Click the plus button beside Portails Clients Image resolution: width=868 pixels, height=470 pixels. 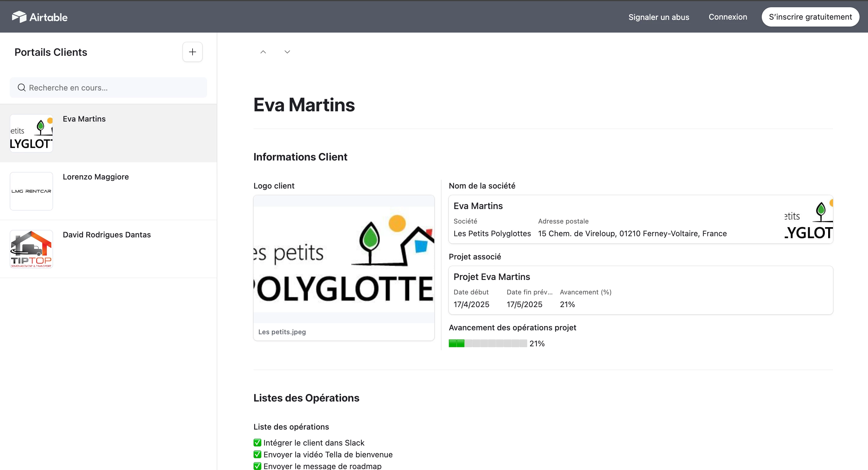click(x=192, y=52)
